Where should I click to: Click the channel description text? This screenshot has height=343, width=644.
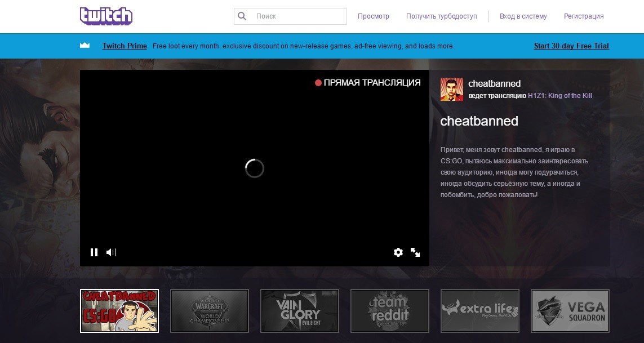pyautogui.click(x=514, y=172)
